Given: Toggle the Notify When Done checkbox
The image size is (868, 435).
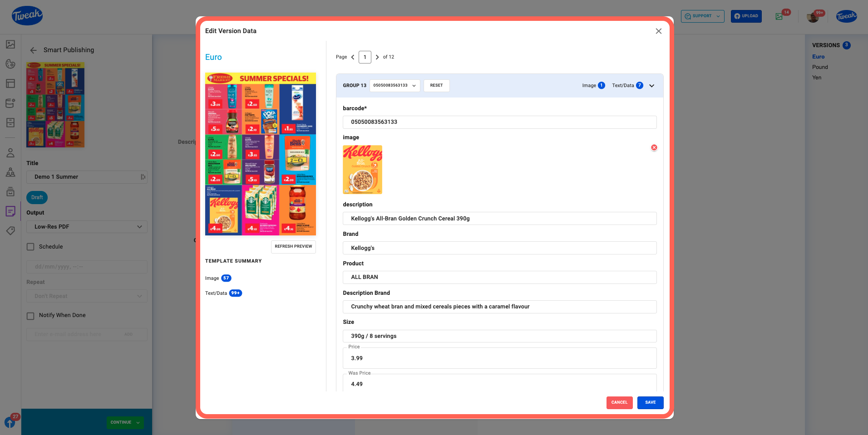Looking at the screenshot, I should point(30,316).
